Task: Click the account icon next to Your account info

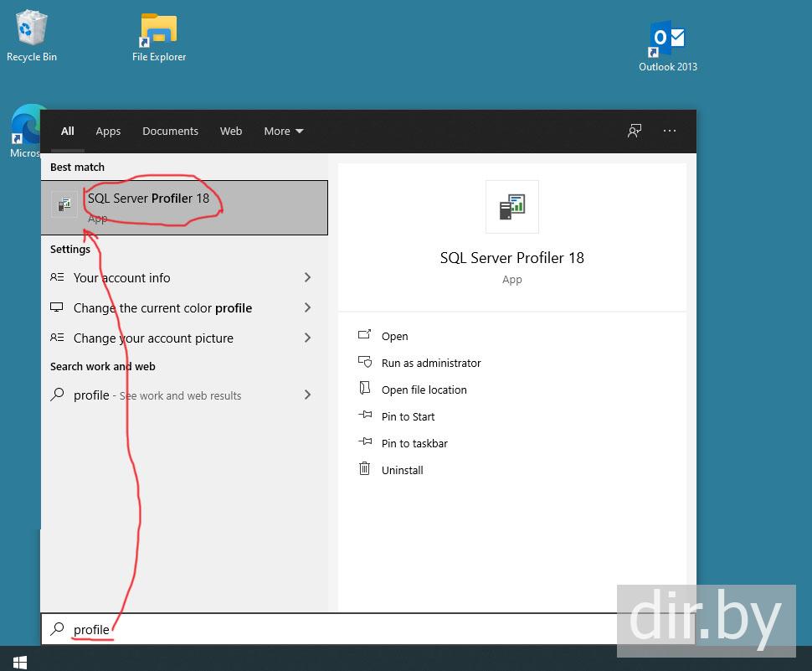Action: pos(57,277)
